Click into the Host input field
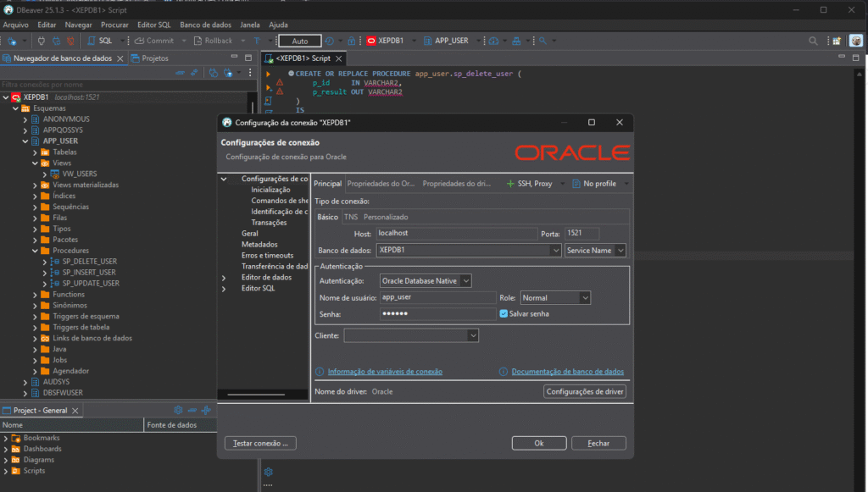Viewport: 868px width, 492px height. [x=456, y=233]
